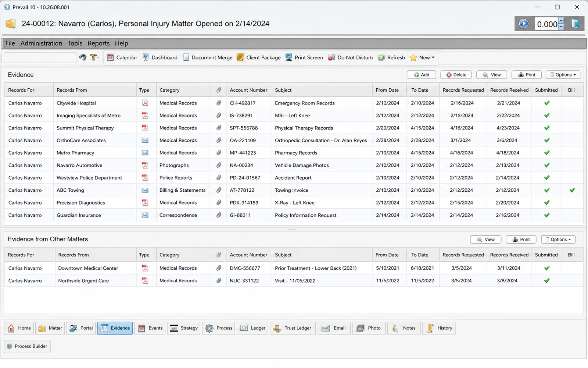Refresh the evidence view
588x368 pixels.
click(392, 57)
